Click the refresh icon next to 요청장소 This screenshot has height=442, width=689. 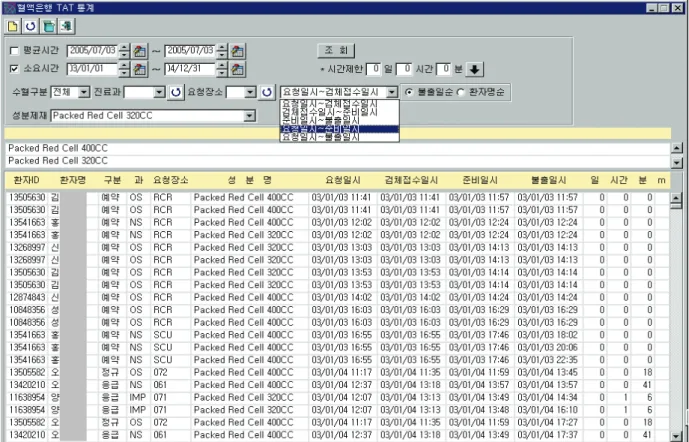[267, 92]
